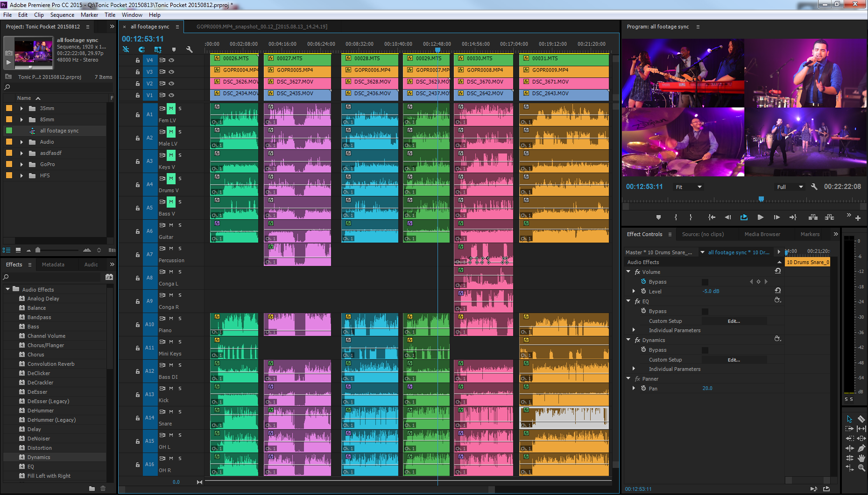This screenshot has height=495, width=868.
Task: Collapse the Dynamics effect section
Action: coord(628,340)
